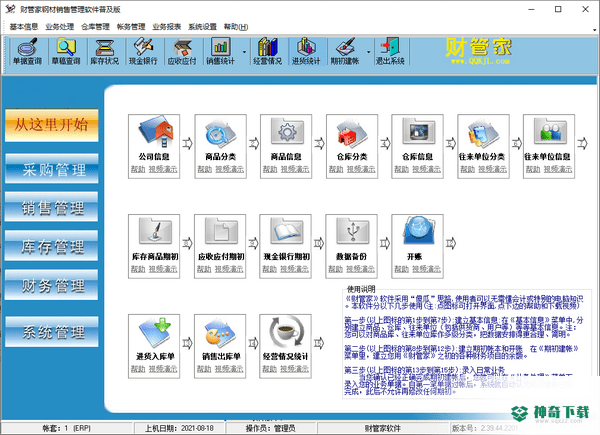Open toolbar overflow arrow at menu bar end
The image size is (600, 435).
pos(594,29)
